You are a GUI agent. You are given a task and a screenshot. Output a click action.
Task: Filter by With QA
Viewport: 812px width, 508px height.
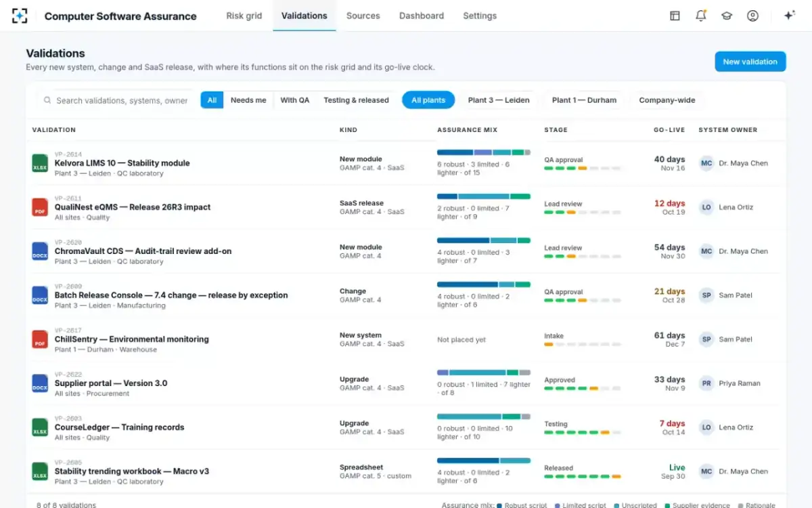point(295,100)
